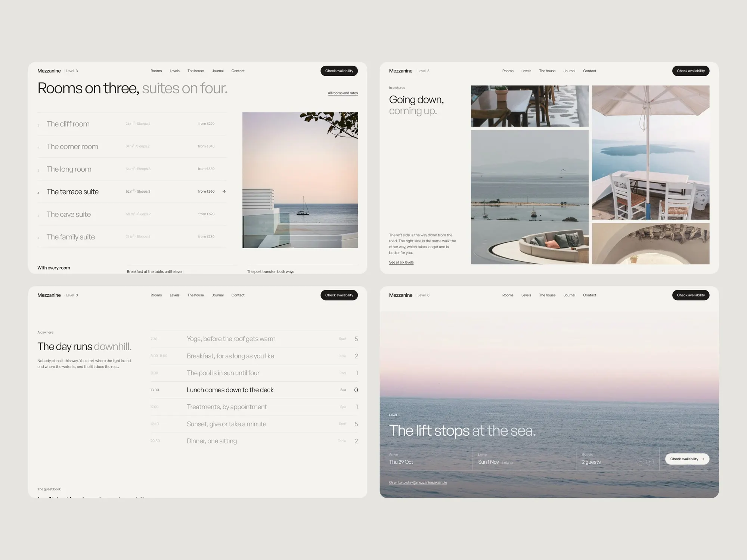Image resolution: width=747 pixels, height=560 pixels.
Task: Click Check availability in the Rooms on three panel
Action: (339, 71)
